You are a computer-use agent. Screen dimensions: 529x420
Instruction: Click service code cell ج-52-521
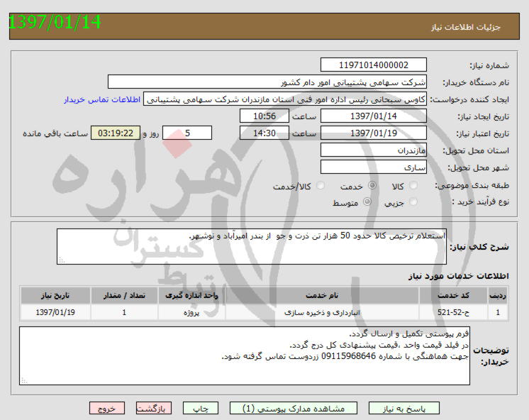[x=453, y=313]
